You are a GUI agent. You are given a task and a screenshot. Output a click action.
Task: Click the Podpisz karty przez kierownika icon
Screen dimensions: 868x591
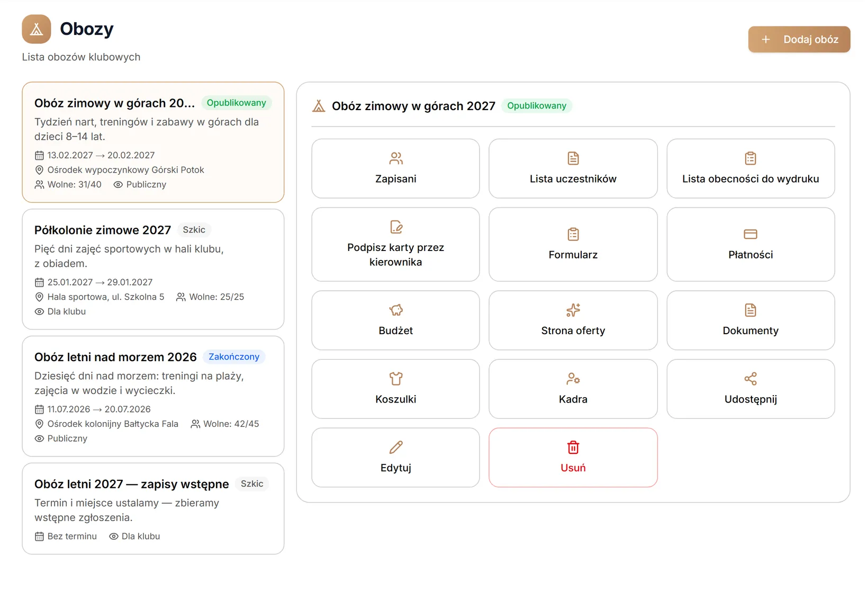[x=396, y=227]
